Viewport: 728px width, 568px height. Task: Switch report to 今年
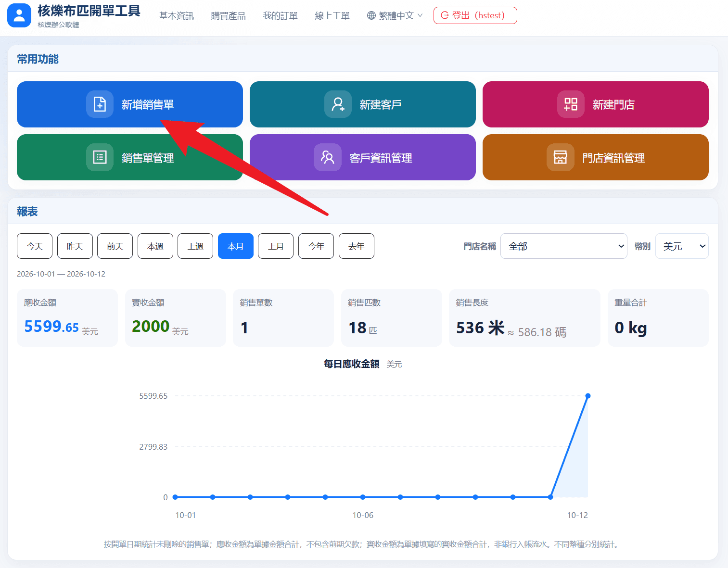pos(316,246)
